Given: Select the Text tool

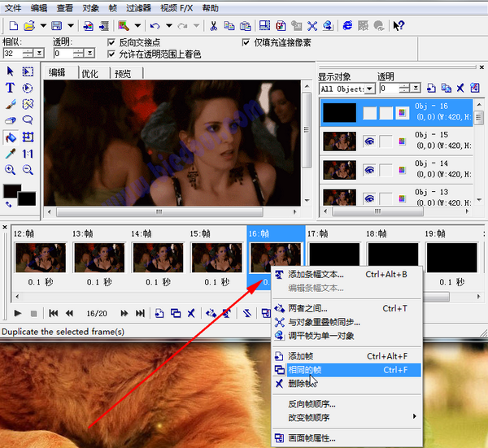Looking at the screenshot, I should pyautogui.click(x=11, y=88).
